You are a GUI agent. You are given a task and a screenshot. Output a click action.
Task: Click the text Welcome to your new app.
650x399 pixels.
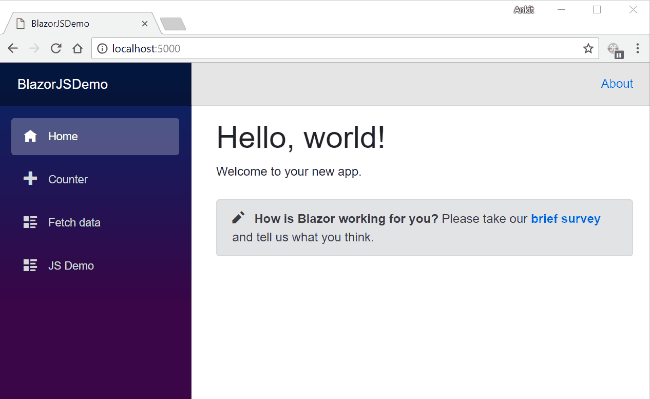[289, 172]
